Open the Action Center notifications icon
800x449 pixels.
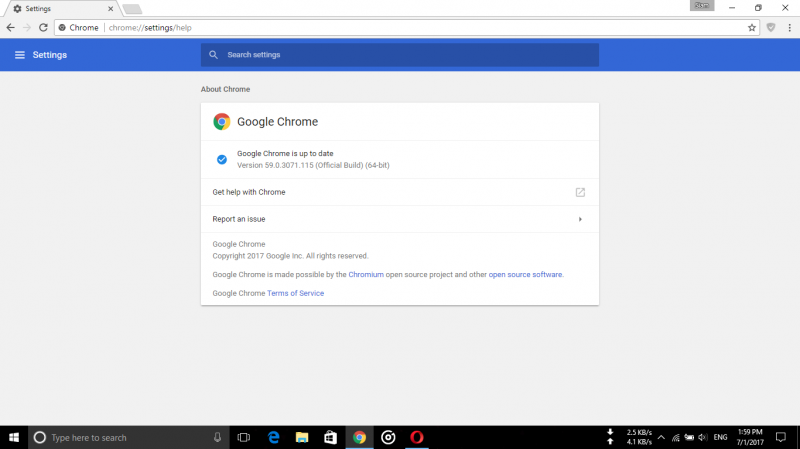click(x=781, y=437)
